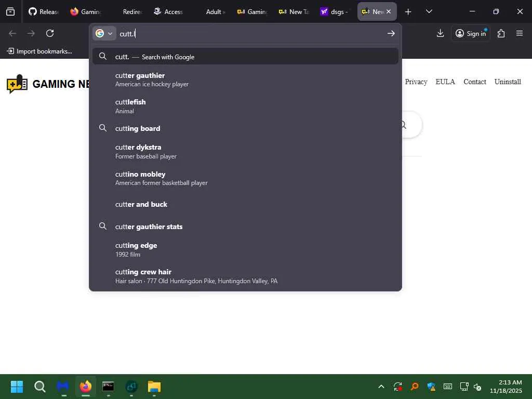Open the Contact link
The width and height of the screenshot is (532, 399).
click(x=475, y=82)
